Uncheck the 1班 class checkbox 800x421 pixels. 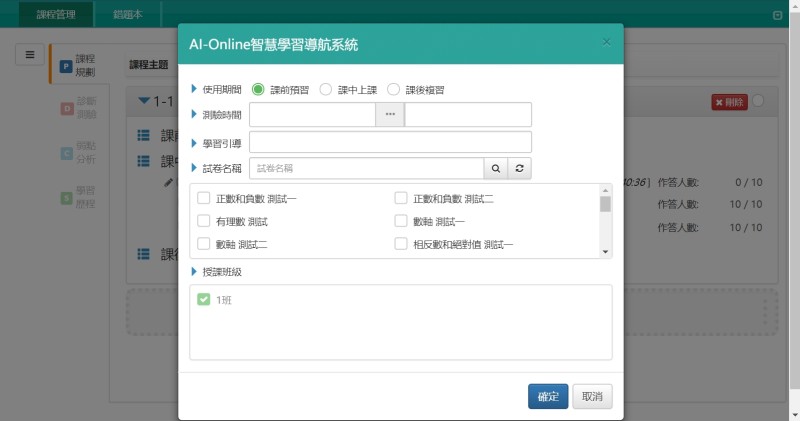pyautogui.click(x=204, y=299)
